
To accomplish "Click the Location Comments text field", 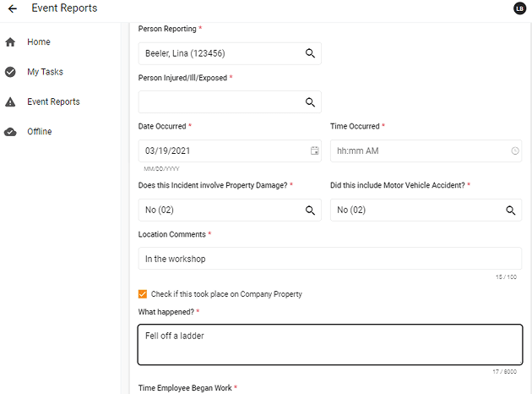I will [329, 259].
